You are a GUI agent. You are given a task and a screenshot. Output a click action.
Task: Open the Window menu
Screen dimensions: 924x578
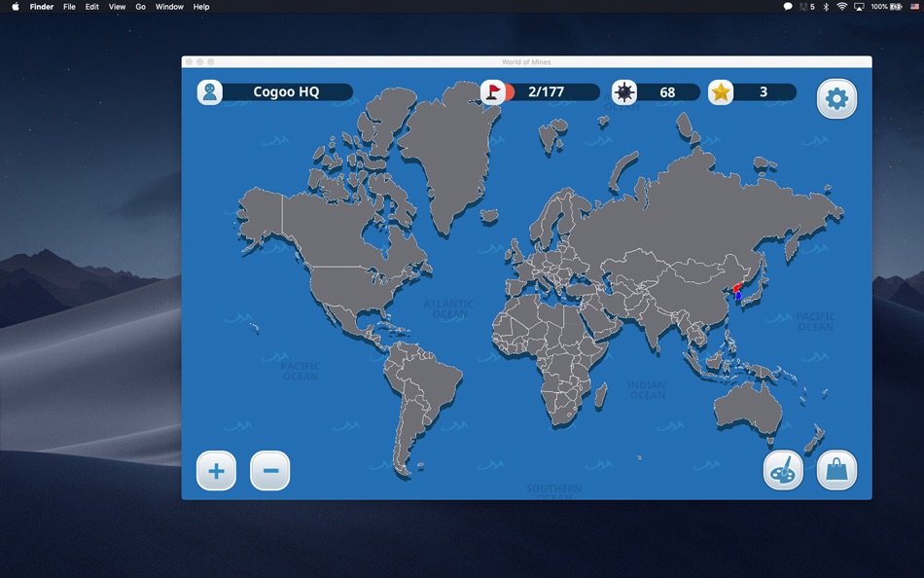coord(169,7)
